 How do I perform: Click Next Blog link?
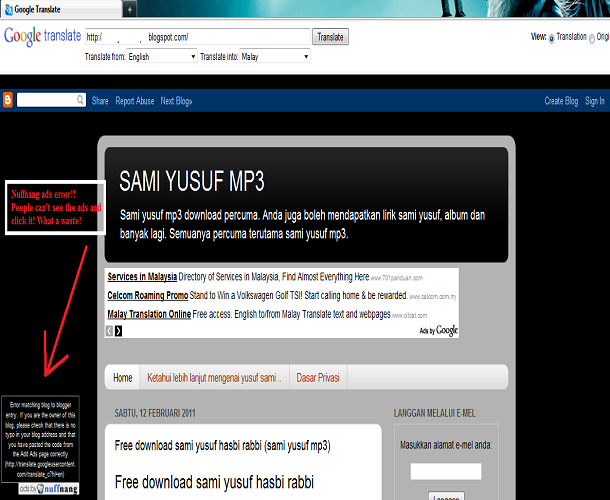pos(176,101)
